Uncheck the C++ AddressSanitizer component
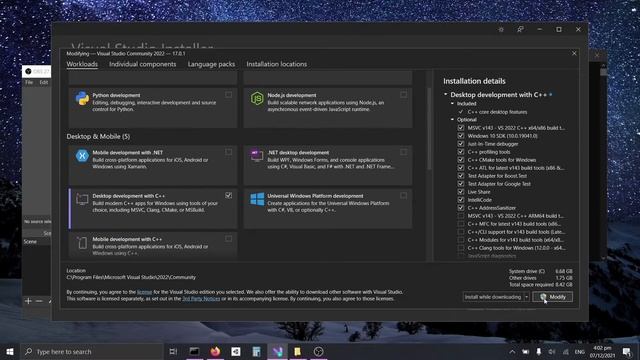640x360 pixels. (x=461, y=208)
